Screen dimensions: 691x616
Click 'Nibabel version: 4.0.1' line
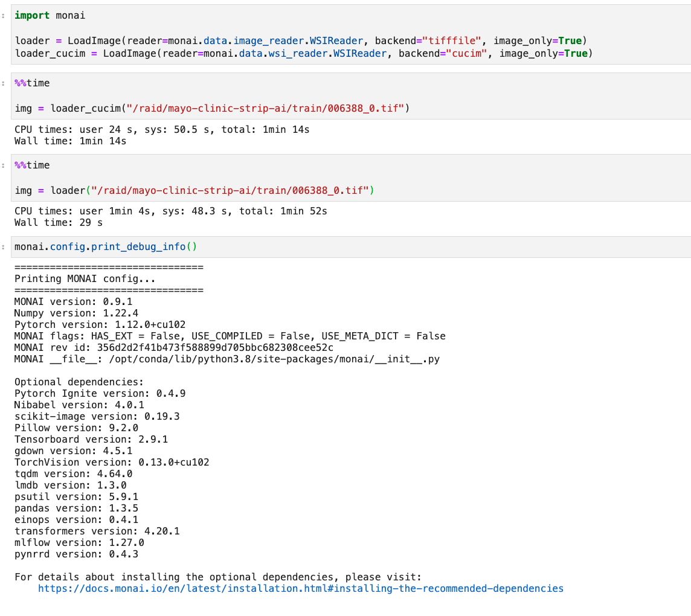(x=79, y=405)
